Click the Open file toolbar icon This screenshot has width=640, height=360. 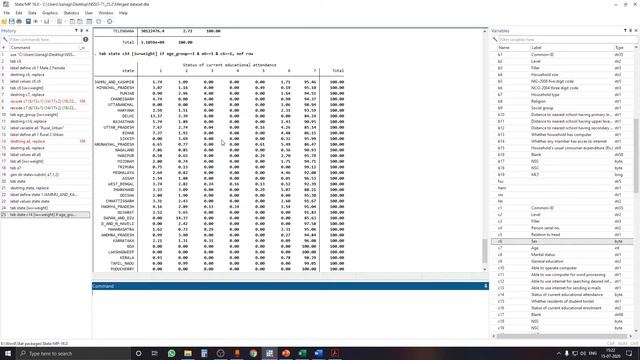click(4, 21)
